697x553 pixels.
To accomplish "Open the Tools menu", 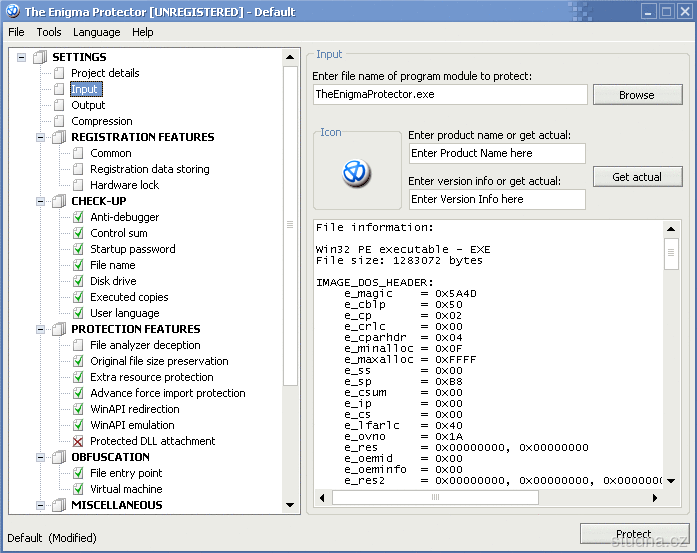I will [x=48, y=32].
